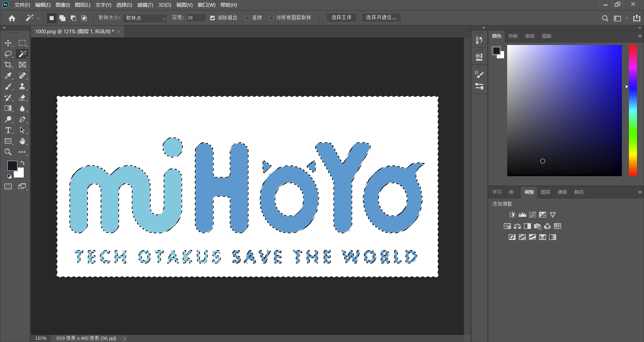Choose New Selection mode button
The image size is (644, 342).
(x=51, y=18)
